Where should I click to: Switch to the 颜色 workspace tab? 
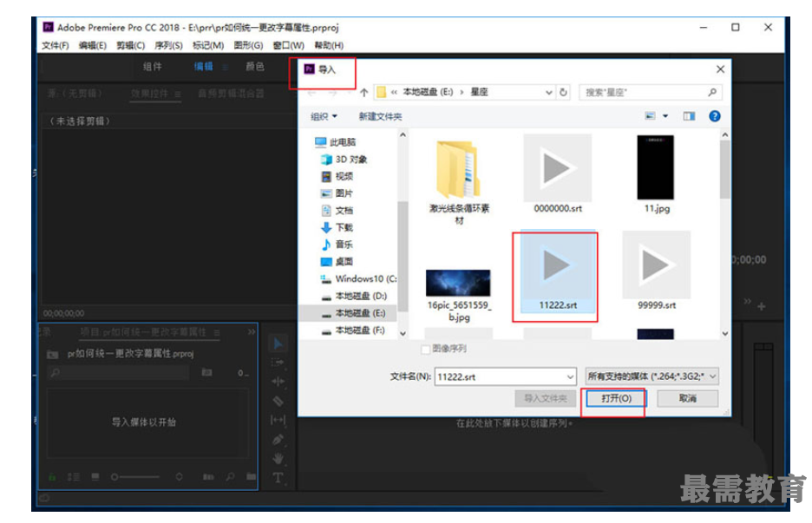[x=255, y=67]
